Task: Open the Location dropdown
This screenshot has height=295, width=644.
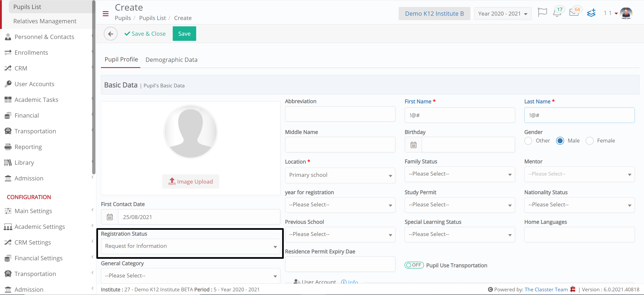Action: click(340, 175)
